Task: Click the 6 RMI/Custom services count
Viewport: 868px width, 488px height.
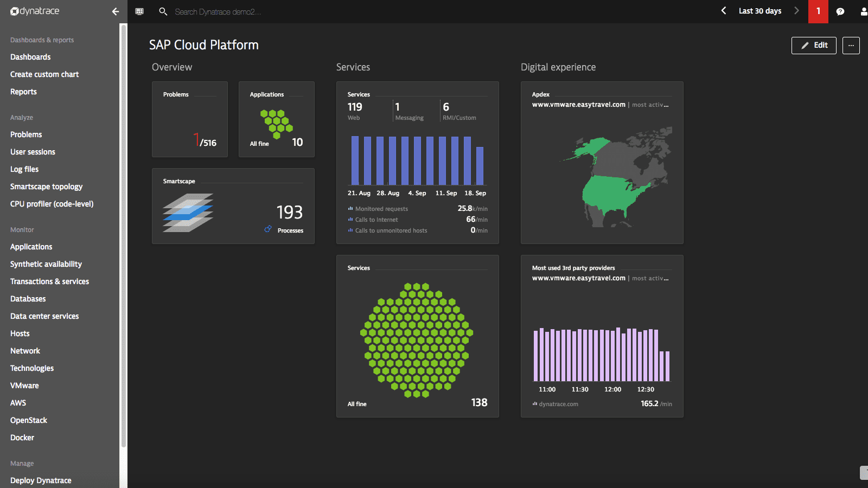Action: click(446, 107)
